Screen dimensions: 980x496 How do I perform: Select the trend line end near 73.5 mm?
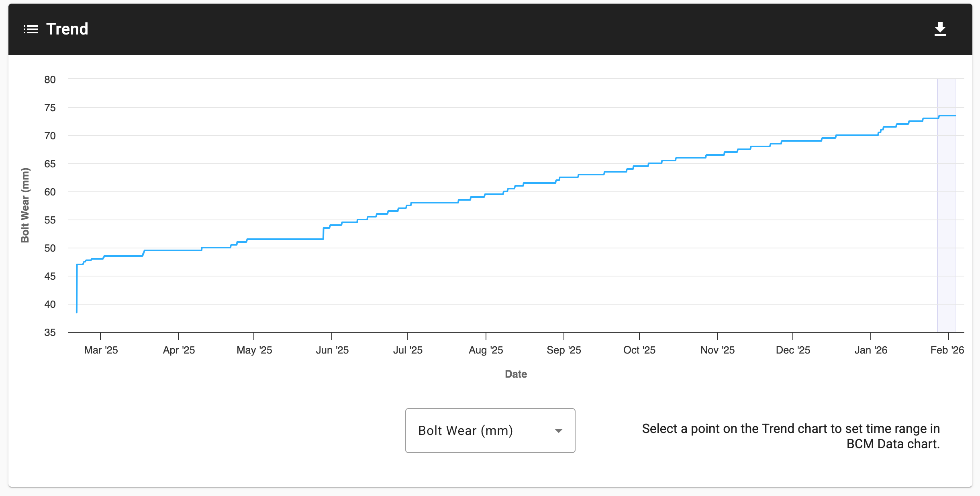point(955,116)
